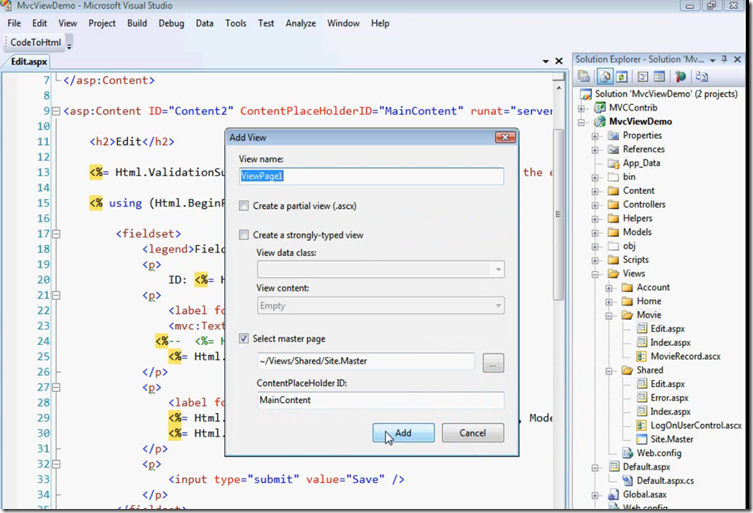Click the MovieRecord.ascx file icon
The image size is (753, 513).
[x=641, y=356]
